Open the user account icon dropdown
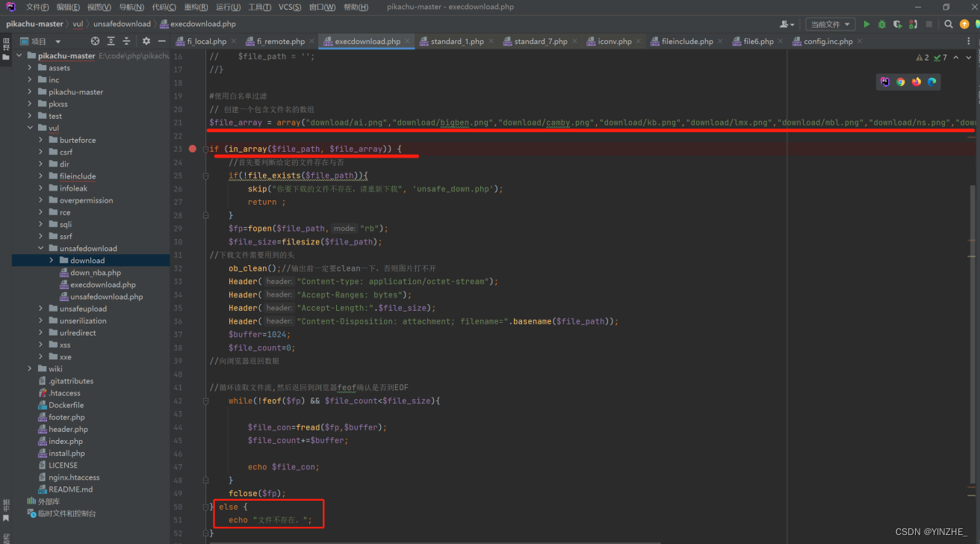This screenshot has width=980, height=544. (787, 24)
